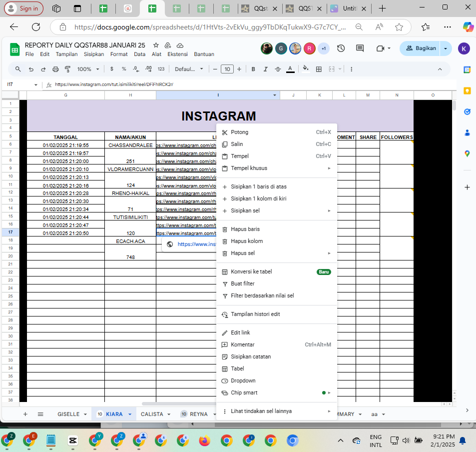476x452 pixels.
Task: Click the font size field
Action: coord(227,69)
